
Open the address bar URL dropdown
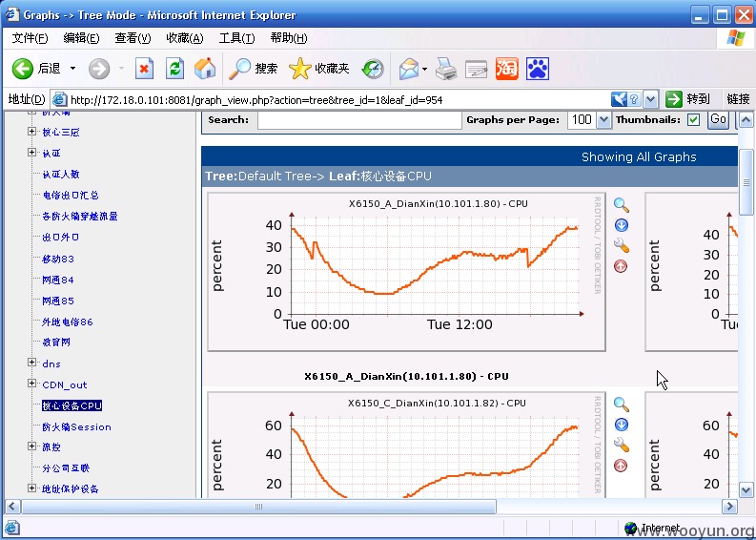point(651,99)
